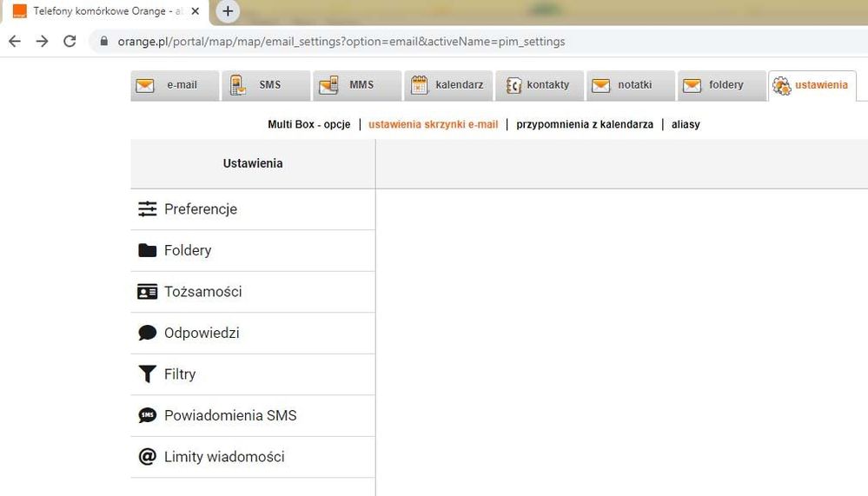Click the padlock site security icon
This screenshot has width=868, height=496.
tap(103, 41)
